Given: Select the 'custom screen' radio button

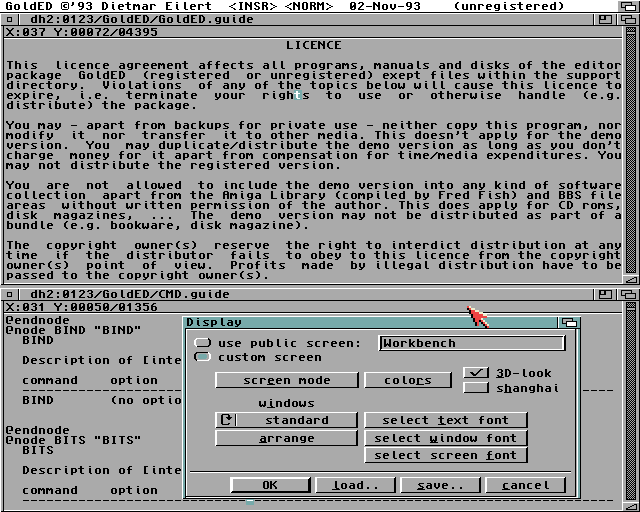Looking at the screenshot, I should point(202,357).
